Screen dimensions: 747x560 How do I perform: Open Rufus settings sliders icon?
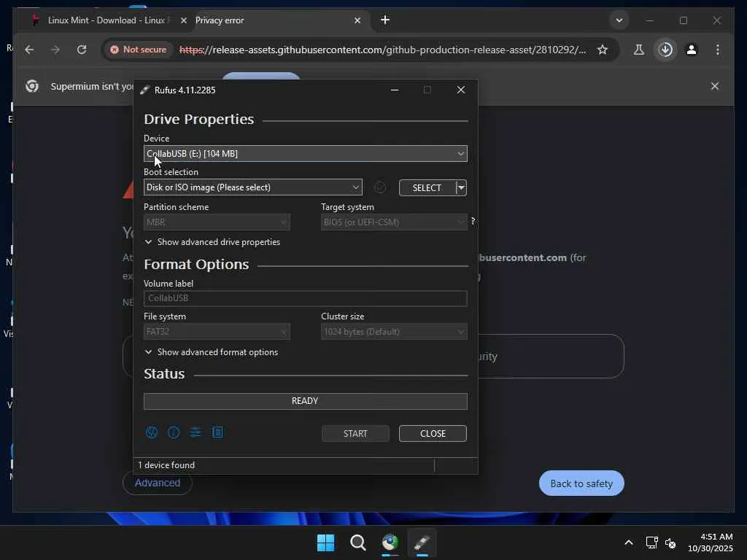(x=196, y=432)
